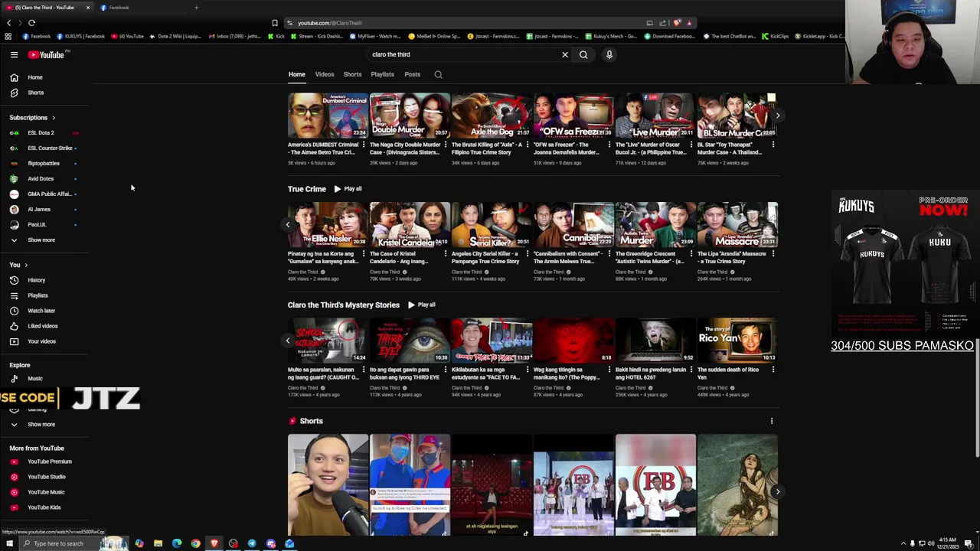The width and height of the screenshot is (980, 551).
Task: Open the YouTube hamburger guide menu
Action: (x=14, y=54)
